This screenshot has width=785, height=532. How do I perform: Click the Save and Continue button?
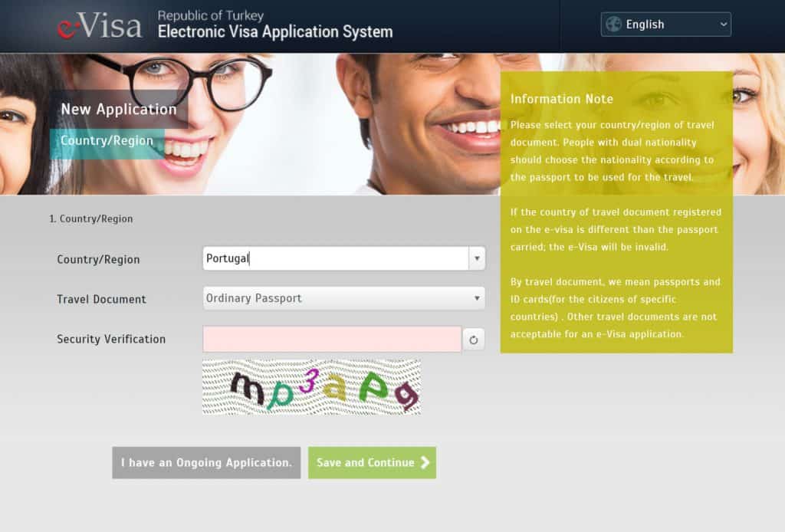point(372,463)
